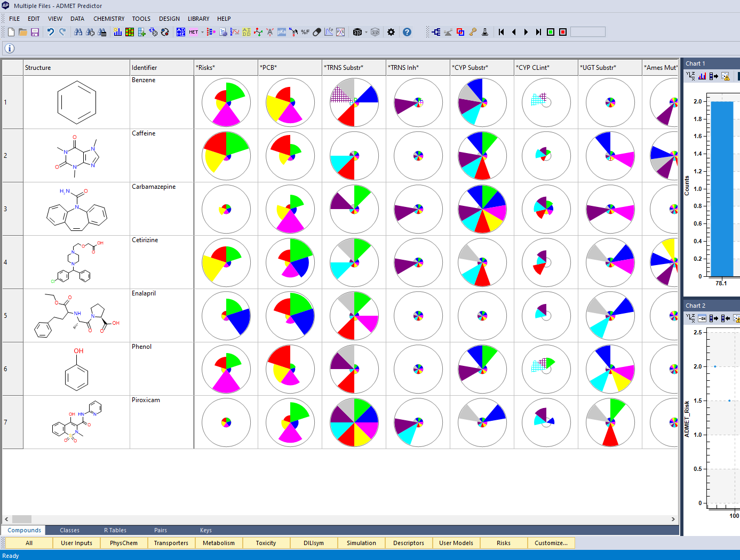
Task: Click the pill capsule icon
Action: pos(317,32)
